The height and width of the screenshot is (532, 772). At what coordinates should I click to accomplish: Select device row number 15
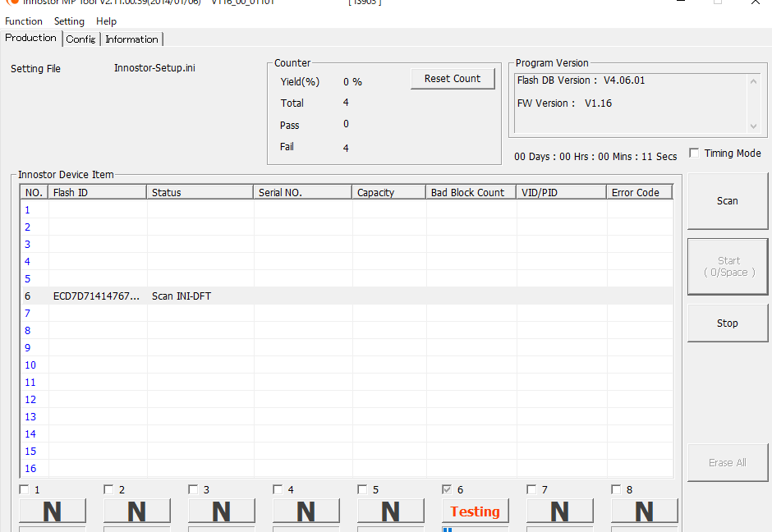347,451
